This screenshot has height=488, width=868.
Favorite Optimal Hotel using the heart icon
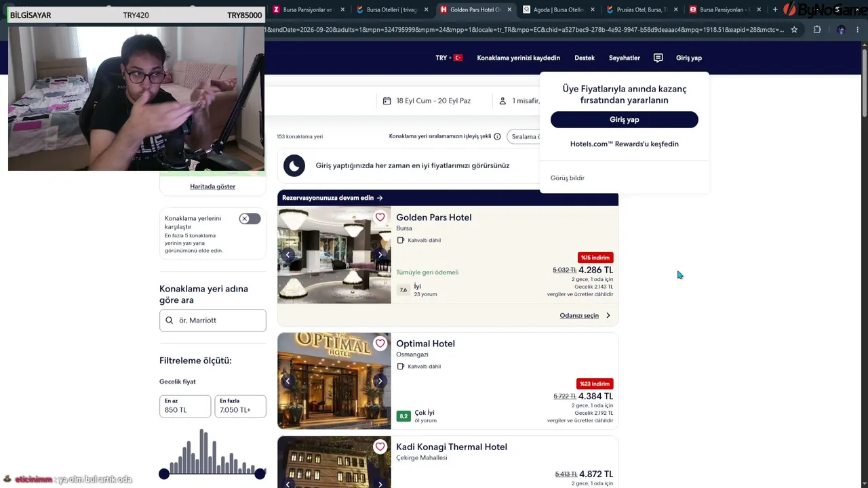(380, 344)
